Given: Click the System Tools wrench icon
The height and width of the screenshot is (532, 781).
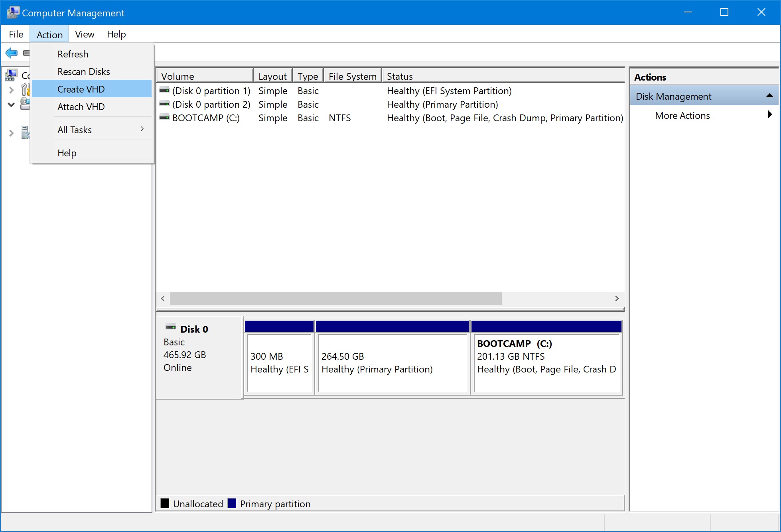Looking at the screenshot, I should click(25, 89).
